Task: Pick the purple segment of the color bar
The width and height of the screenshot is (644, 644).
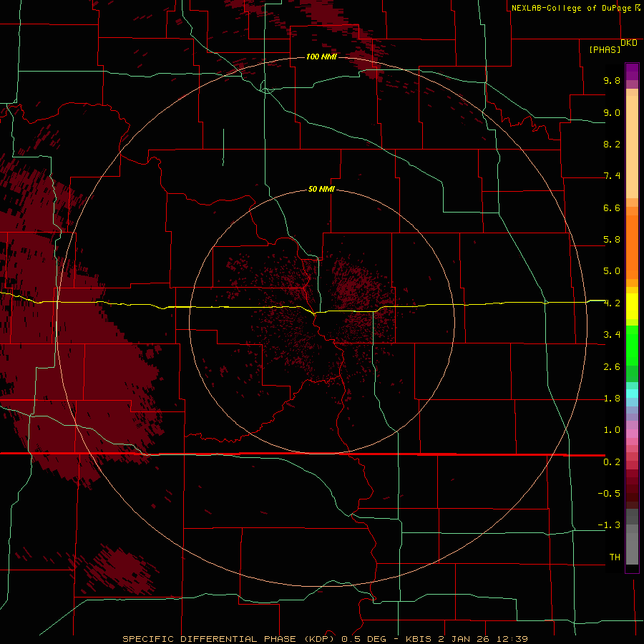Action: pos(632,72)
